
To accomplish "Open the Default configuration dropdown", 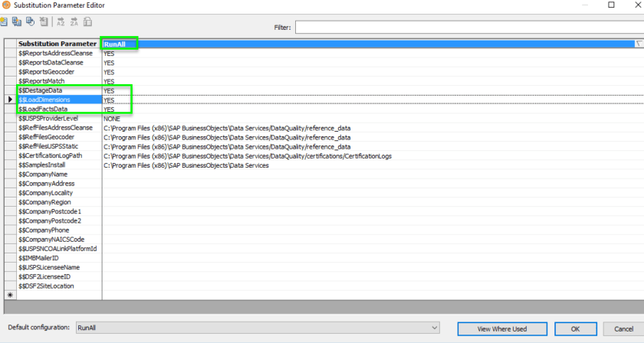I will click(435, 328).
